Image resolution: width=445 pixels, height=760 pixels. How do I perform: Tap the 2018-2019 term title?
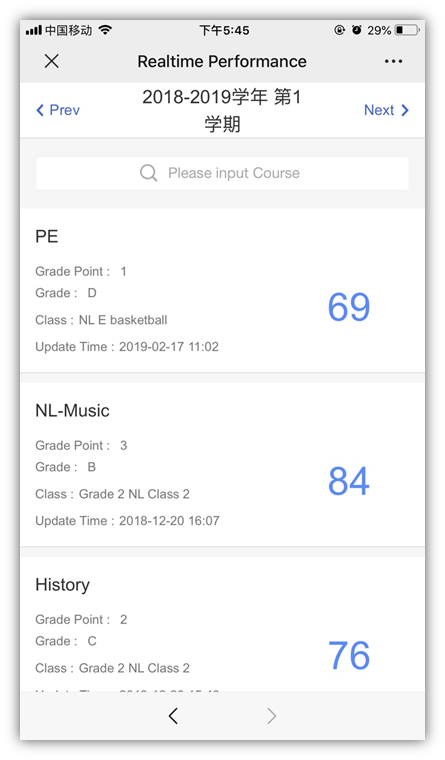coord(222,111)
